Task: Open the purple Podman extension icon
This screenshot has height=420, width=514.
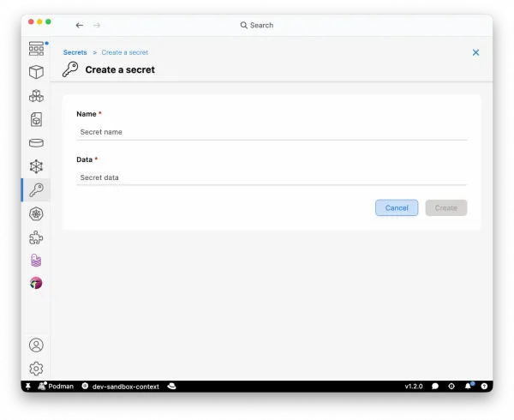Action: (36, 261)
